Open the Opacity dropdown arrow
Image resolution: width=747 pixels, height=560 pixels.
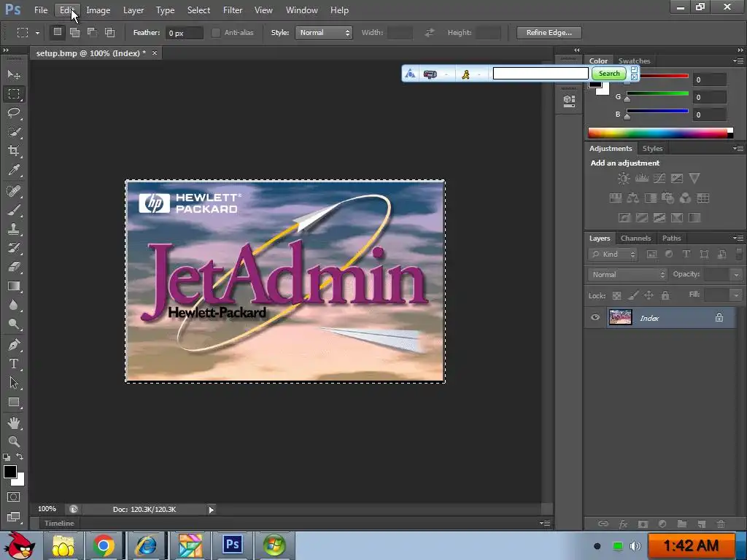(x=736, y=275)
